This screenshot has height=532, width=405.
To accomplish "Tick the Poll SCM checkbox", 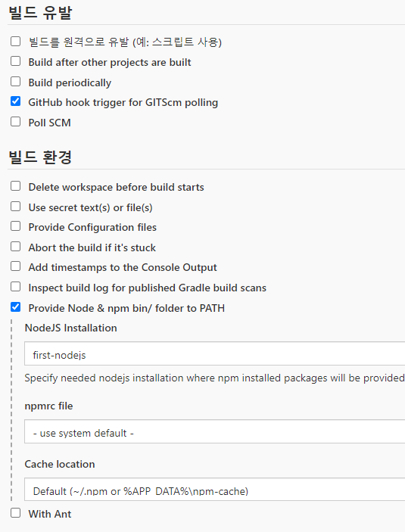I will (16, 122).
